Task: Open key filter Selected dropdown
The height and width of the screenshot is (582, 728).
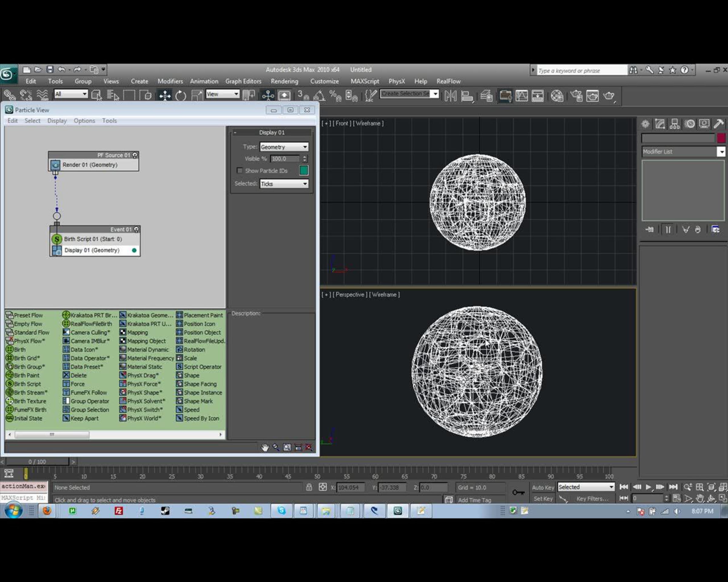Action: 586,487
